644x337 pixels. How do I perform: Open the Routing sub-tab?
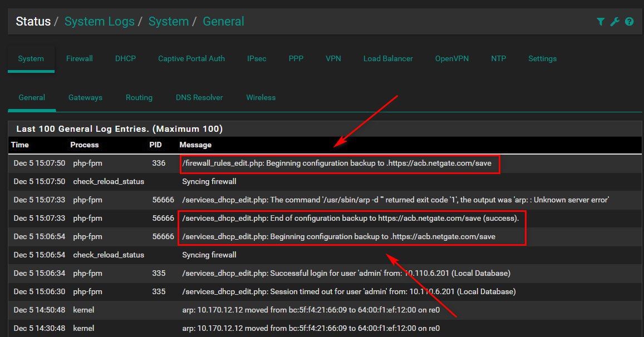139,98
